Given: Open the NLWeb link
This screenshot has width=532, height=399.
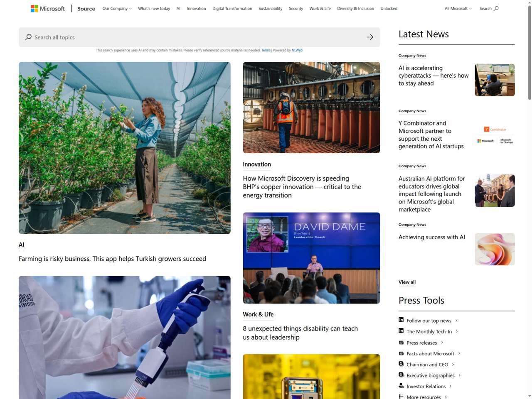Looking at the screenshot, I should pos(297,50).
